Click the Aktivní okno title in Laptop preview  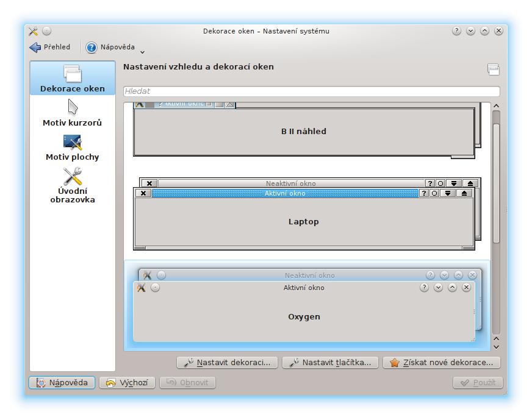tap(285, 193)
